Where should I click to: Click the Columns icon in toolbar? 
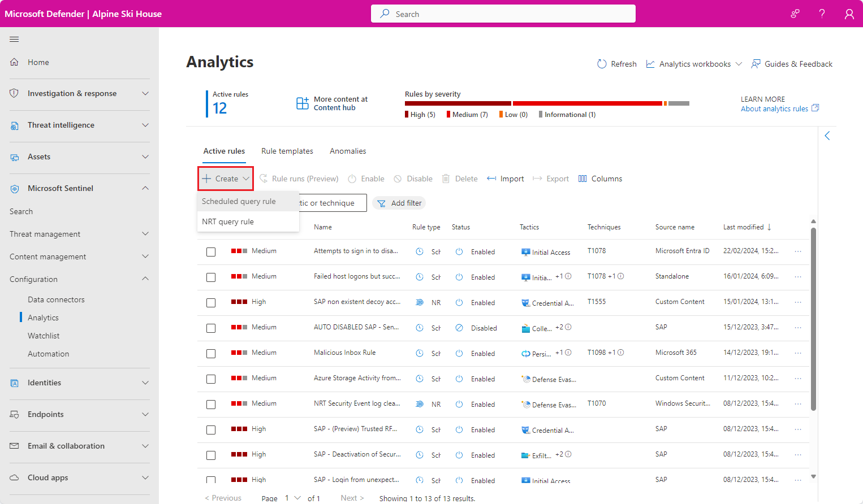(x=582, y=179)
